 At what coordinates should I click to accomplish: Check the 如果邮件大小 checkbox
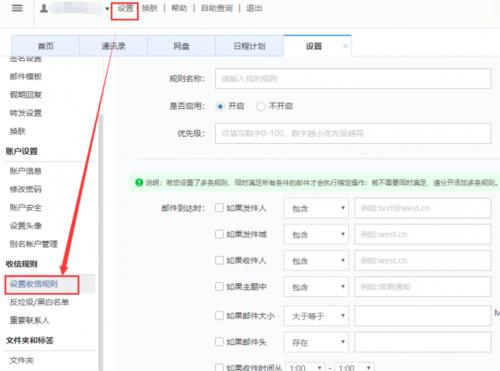tap(219, 316)
